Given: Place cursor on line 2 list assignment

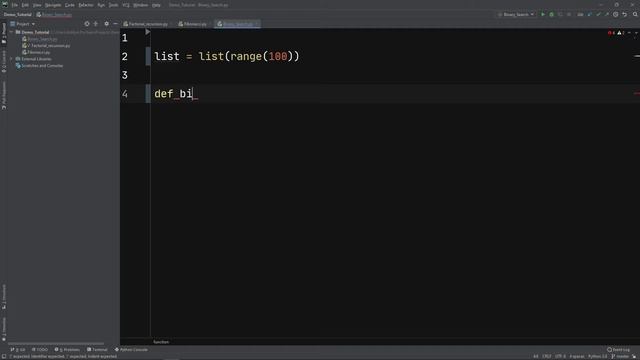Looking at the screenshot, I should click(227, 56).
